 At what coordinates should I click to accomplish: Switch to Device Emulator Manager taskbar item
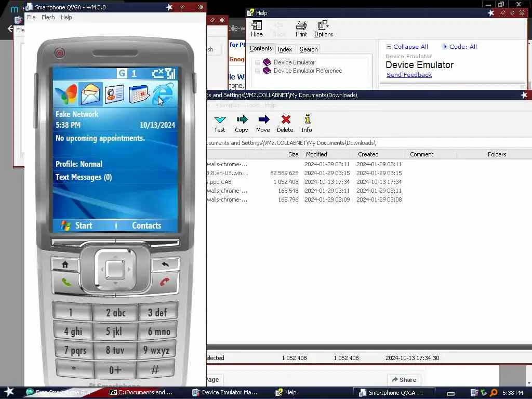point(224,392)
